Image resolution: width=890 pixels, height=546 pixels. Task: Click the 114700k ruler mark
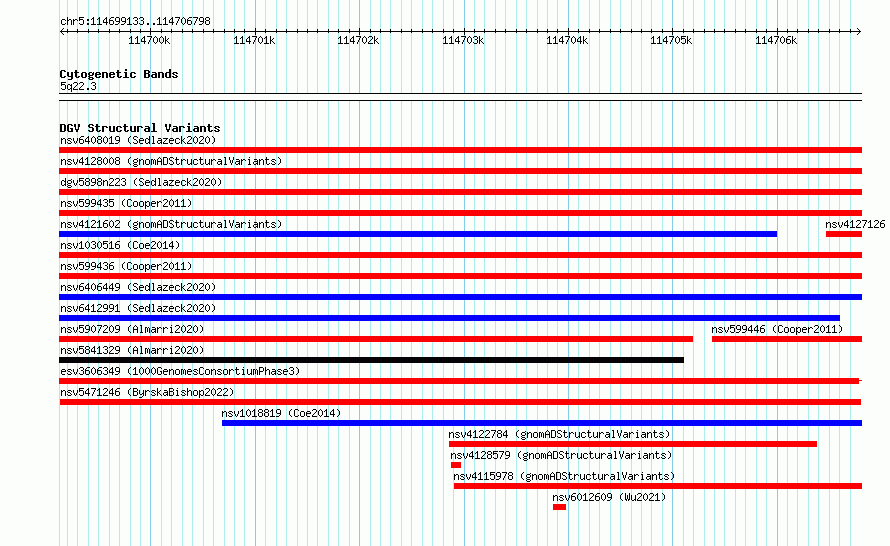(x=149, y=40)
